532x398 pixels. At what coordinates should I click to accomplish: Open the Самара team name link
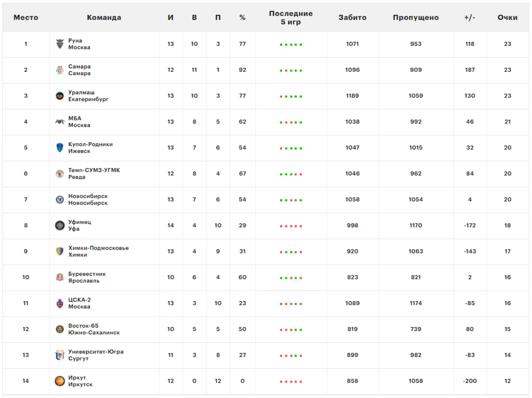point(79,70)
